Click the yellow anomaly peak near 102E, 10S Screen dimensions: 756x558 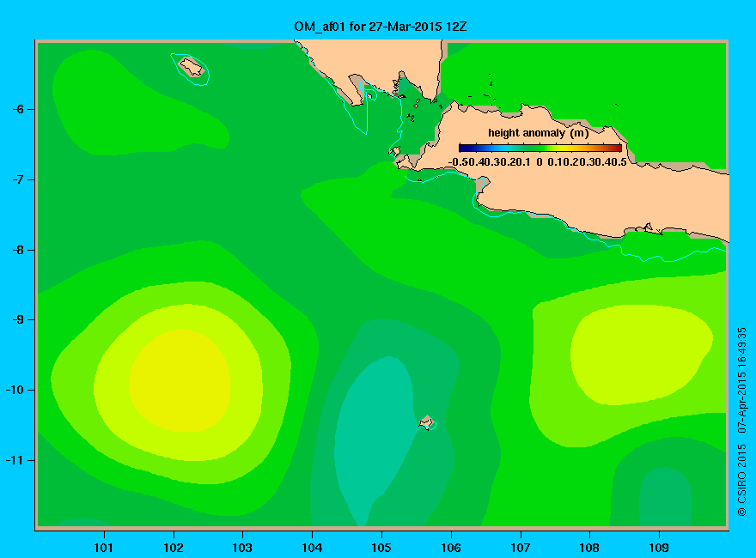[180, 380]
